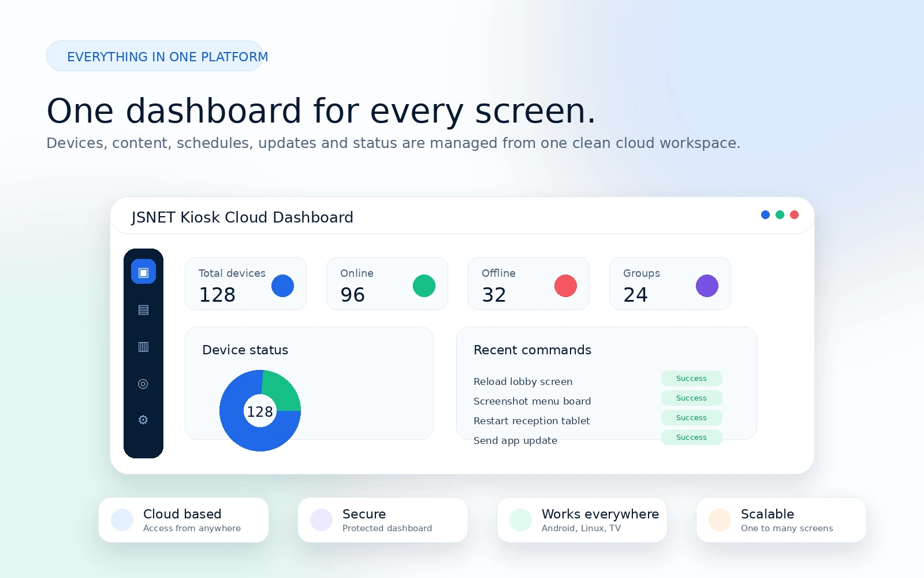The image size is (924, 578).
Task: Click the red dot in Offline card
Action: pyautogui.click(x=565, y=286)
